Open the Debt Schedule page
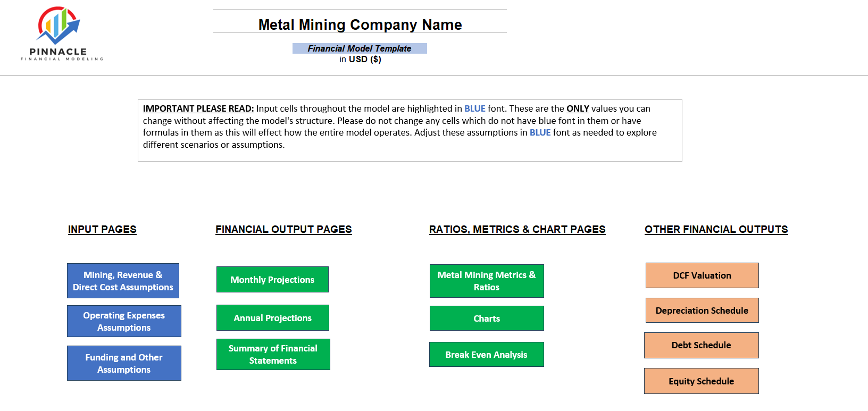This screenshot has width=868, height=411. pyautogui.click(x=702, y=345)
